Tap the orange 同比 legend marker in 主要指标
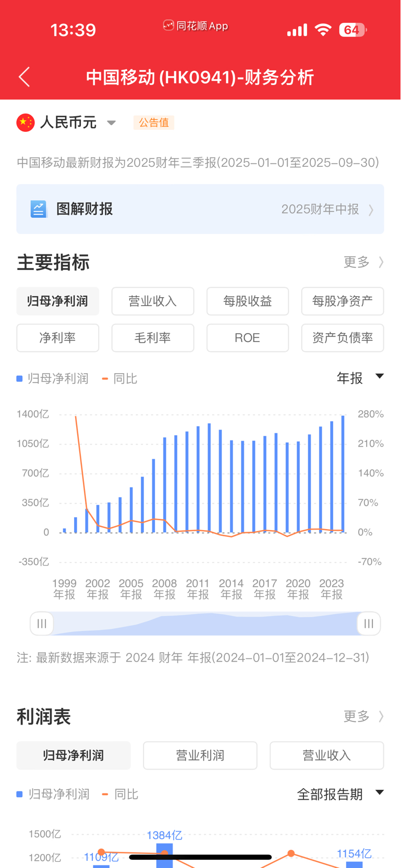The height and width of the screenshot is (868, 401). (x=105, y=378)
